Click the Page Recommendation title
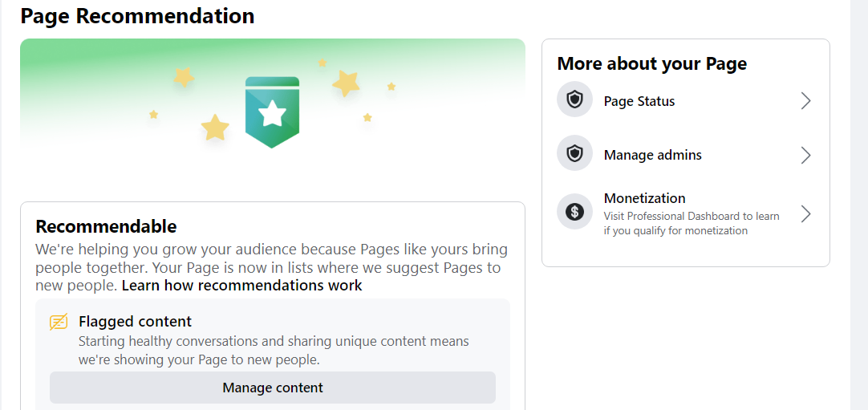The height and width of the screenshot is (410, 868). click(x=137, y=15)
